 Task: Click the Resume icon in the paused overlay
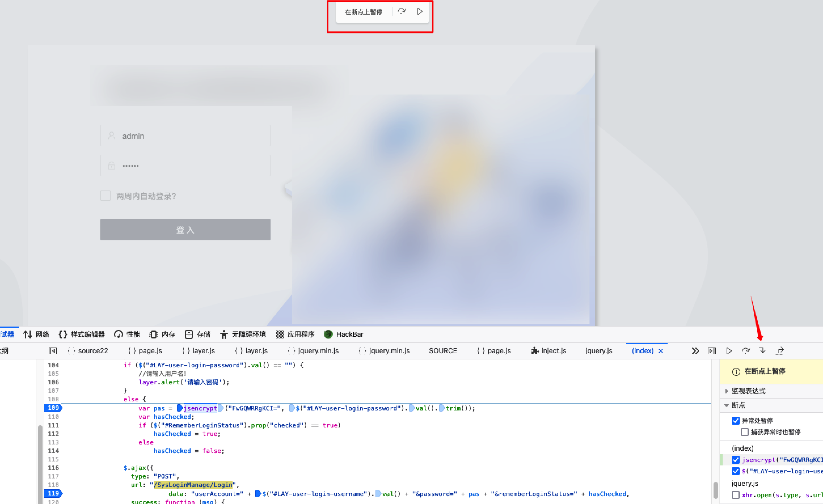coord(419,12)
